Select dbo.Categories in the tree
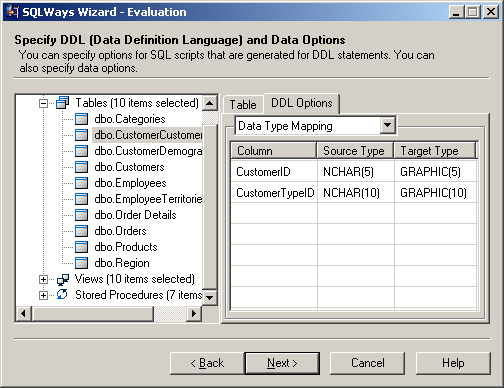The height and width of the screenshot is (388, 504). point(130,119)
